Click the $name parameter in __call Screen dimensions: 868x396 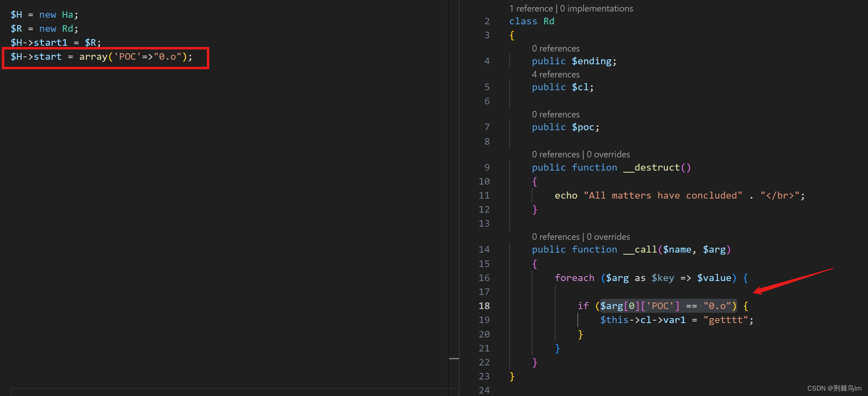click(677, 249)
